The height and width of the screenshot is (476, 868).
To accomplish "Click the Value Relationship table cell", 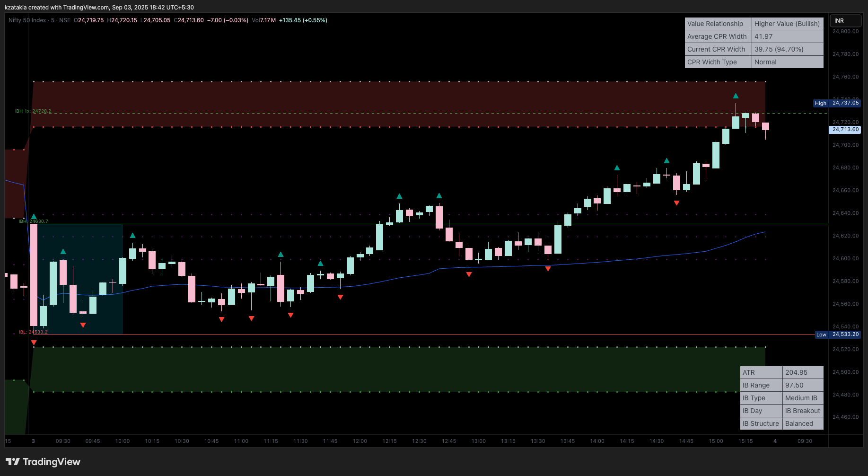I will point(718,24).
